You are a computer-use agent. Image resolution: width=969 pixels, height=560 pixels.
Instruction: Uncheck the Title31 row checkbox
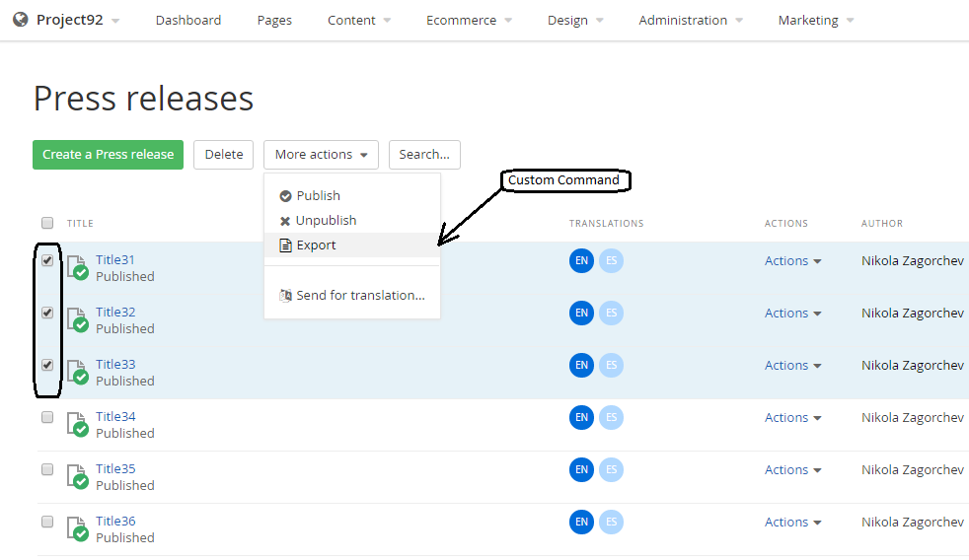coord(47,260)
